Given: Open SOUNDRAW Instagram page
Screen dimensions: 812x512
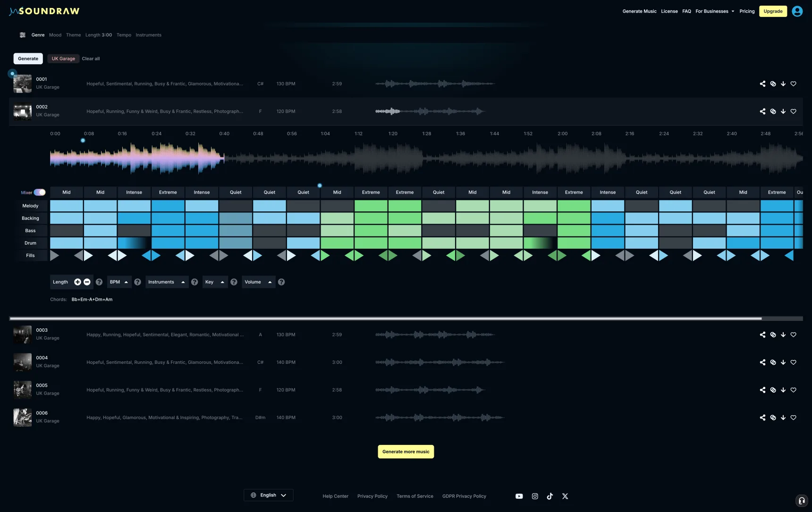Looking at the screenshot, I should coord(535,496).
